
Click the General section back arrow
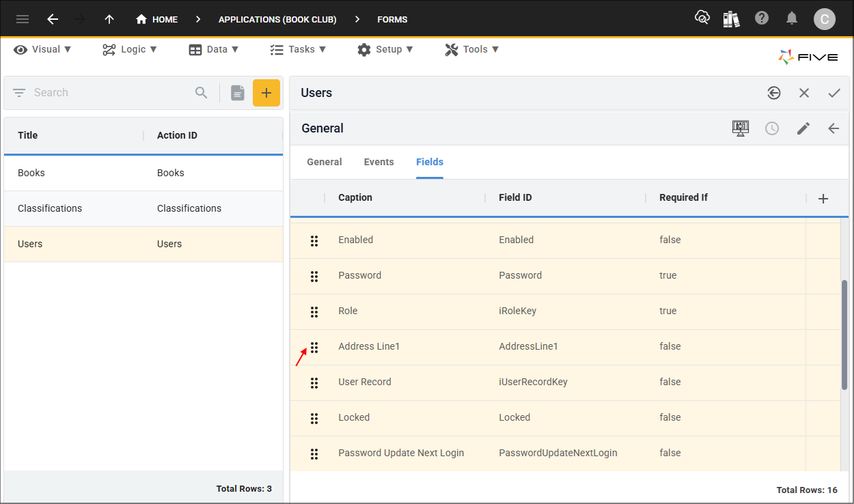(834, 128)
